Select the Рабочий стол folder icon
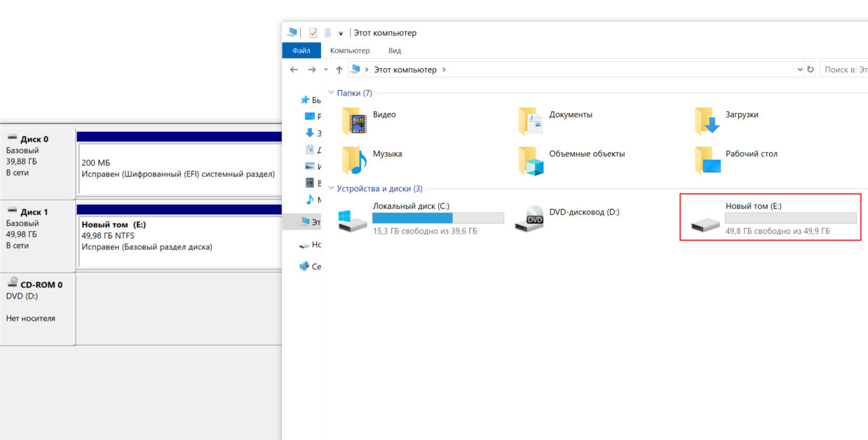Viewport: 868px width, 440px height. coord(707,160)
